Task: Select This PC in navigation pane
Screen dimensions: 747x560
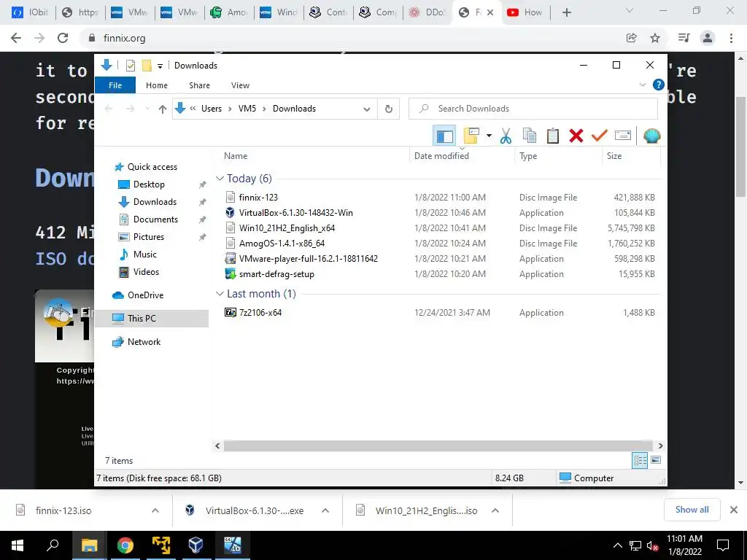Action: point(152,319)
